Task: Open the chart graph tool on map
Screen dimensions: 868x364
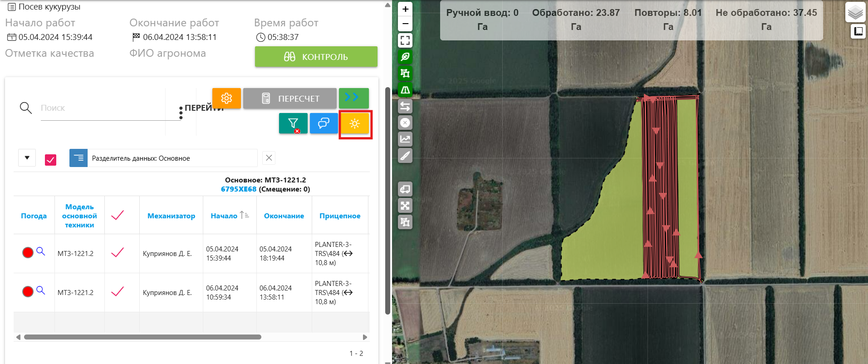Action: [x=405, y=139]
